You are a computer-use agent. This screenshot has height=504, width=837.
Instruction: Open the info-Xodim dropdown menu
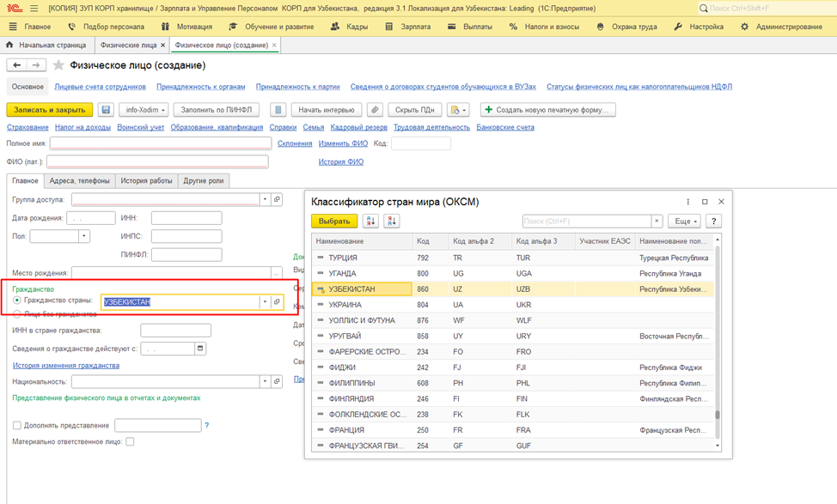pos(144,110)
